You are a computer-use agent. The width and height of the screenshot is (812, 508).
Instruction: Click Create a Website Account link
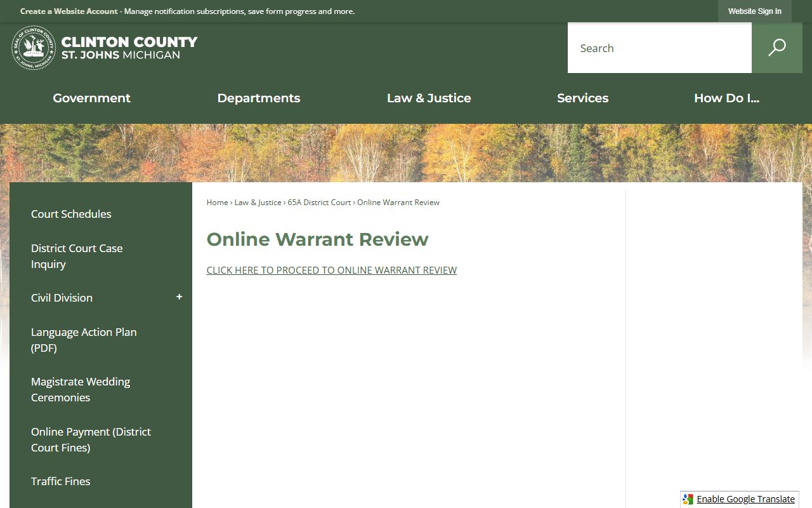click(69, 11)
